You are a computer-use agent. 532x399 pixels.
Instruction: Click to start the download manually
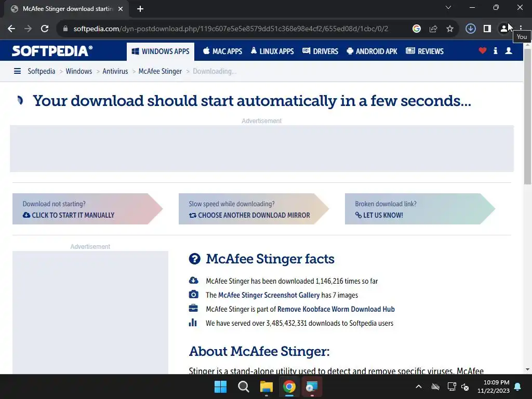coord(87,209)
